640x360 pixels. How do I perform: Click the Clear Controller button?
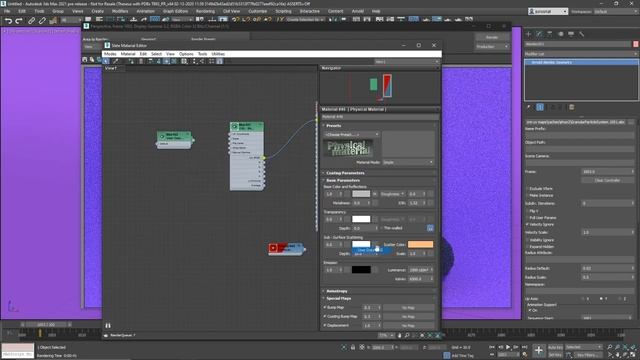[607, 180]
